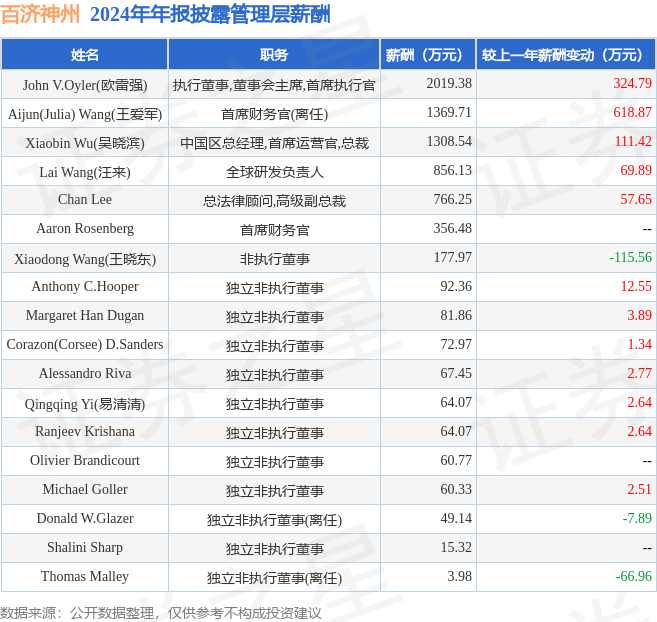Image resolution: width=657 pixels, height=622 pixels.
Task: Click the 较上一年薪酬变动（万元） header
Action: 566,54
